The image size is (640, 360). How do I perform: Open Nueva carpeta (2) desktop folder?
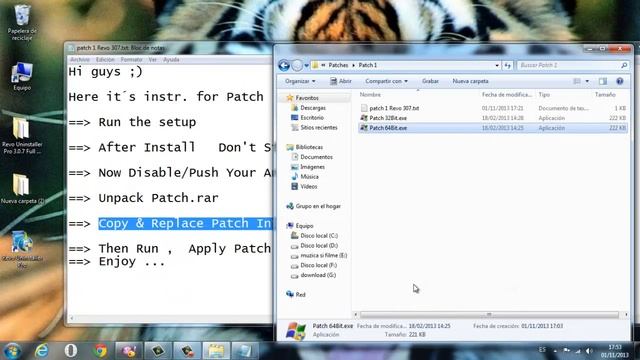(x=22, y=189)
